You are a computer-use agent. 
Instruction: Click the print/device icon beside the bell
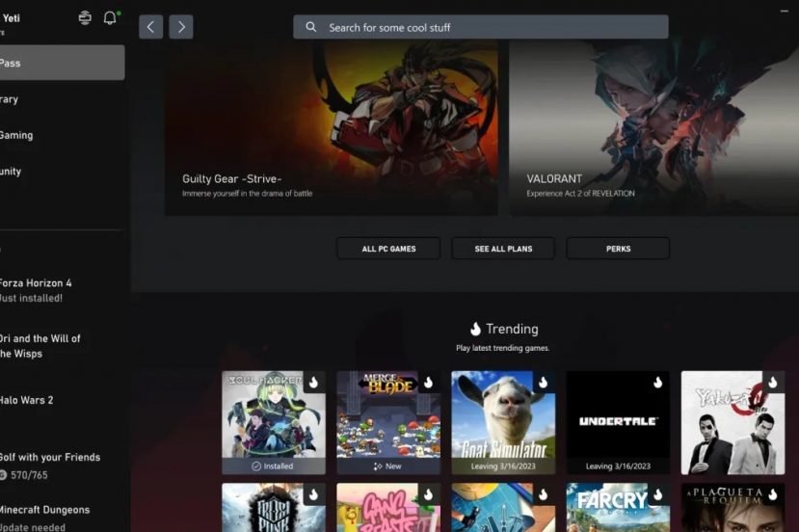pos(85,18)
